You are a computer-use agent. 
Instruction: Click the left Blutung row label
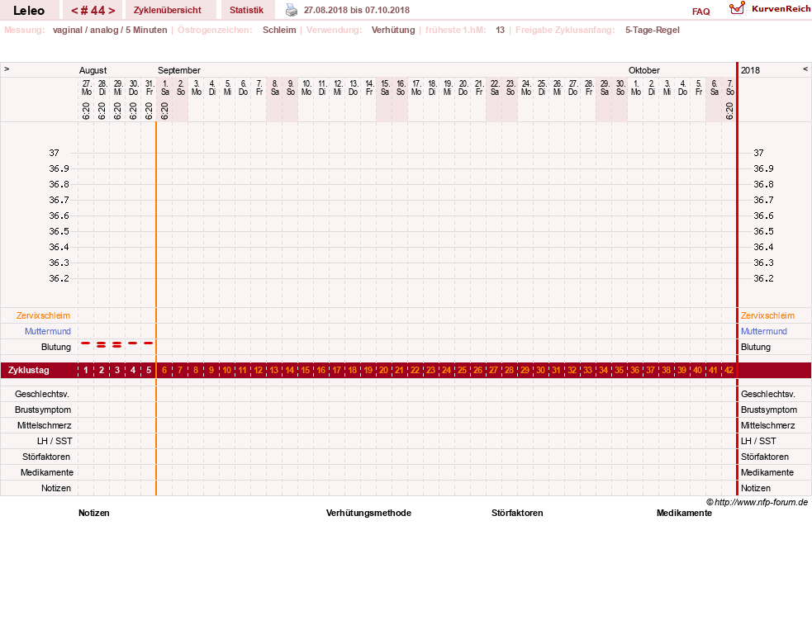[56, 347]
